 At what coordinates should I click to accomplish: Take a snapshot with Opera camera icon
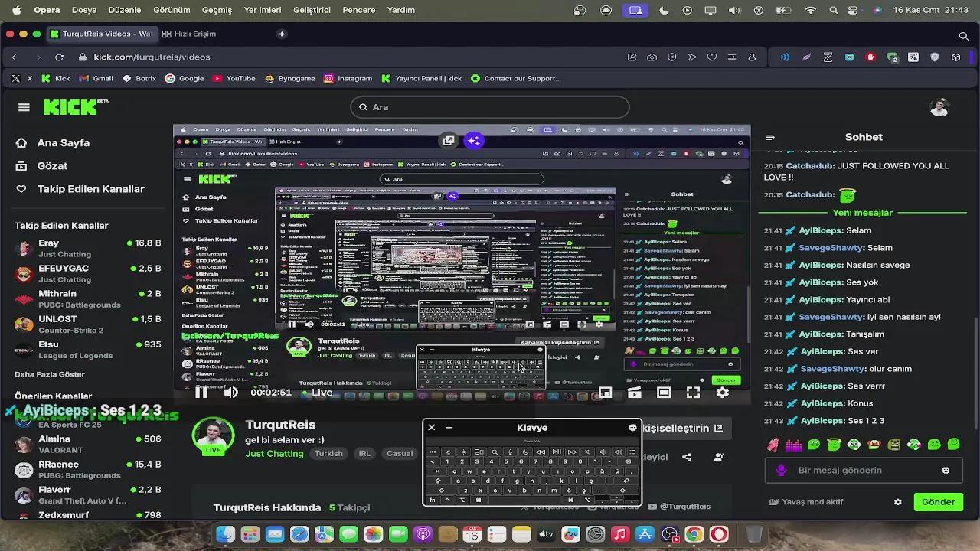pos(652,57)
